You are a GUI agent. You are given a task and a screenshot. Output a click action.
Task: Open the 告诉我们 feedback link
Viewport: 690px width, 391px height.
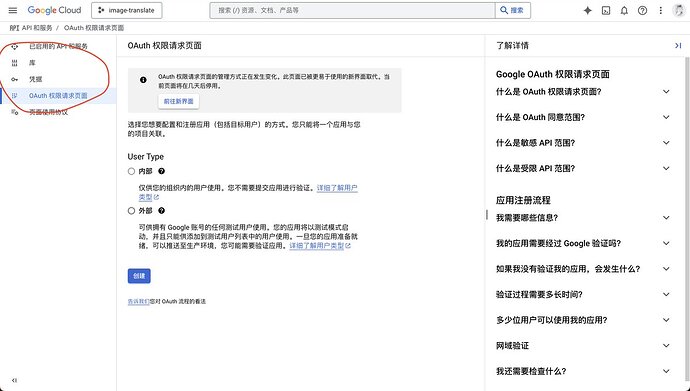click(139, 301)
